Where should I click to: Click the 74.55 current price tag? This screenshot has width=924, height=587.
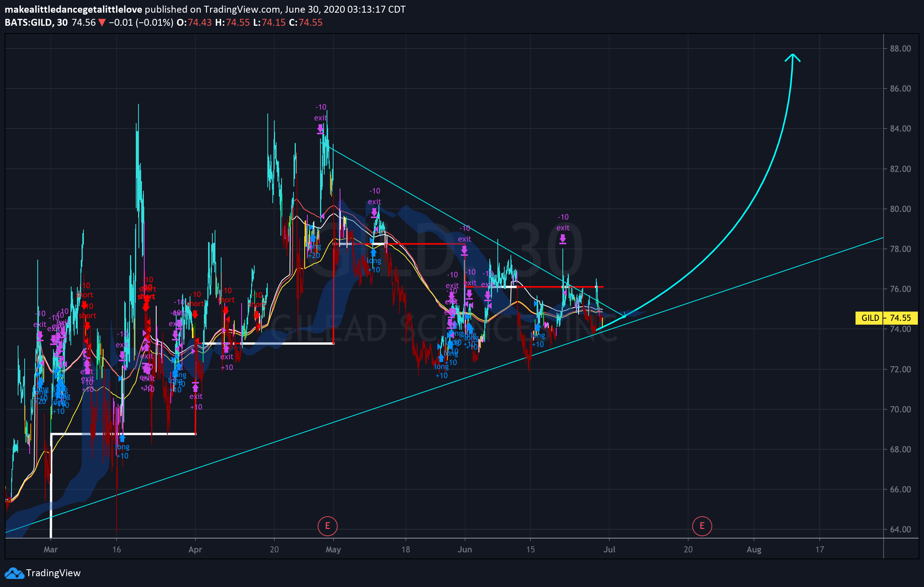click(x=901, y=318)
